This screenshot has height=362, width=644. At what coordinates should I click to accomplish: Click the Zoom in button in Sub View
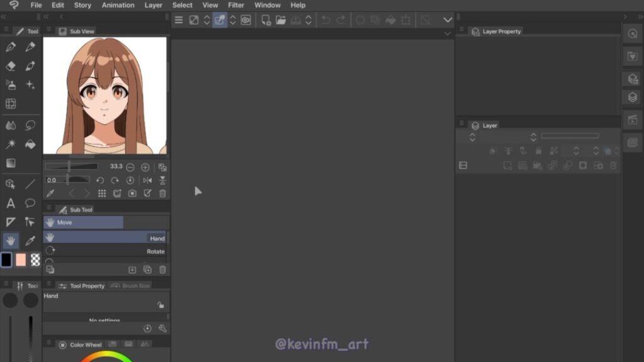(x=145, y=167)
